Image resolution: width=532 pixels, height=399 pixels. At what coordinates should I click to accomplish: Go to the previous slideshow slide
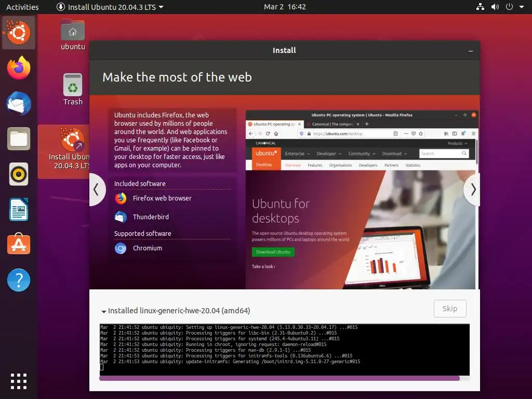[x=96, y=189]
